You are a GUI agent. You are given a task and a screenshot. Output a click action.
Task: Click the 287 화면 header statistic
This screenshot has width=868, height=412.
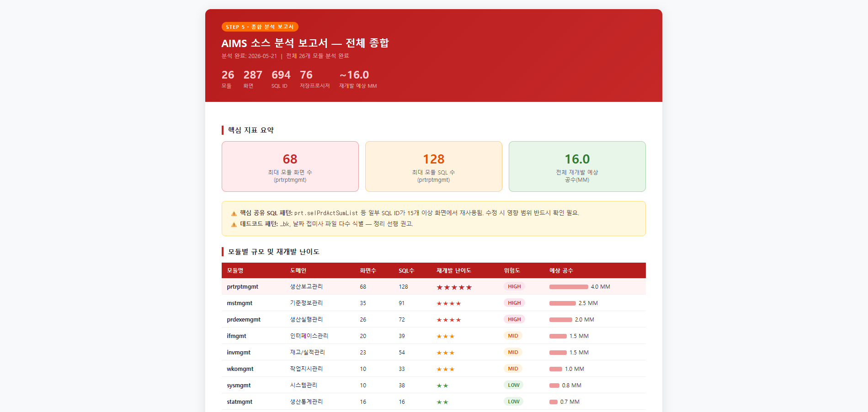[x=253, y=79]
